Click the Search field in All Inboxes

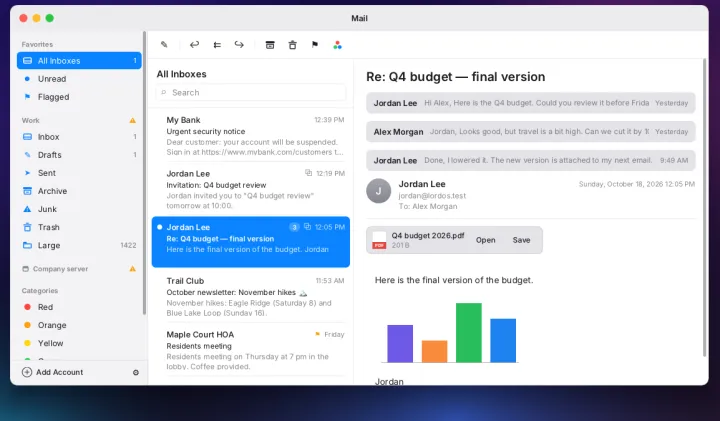tap(251, 92)
